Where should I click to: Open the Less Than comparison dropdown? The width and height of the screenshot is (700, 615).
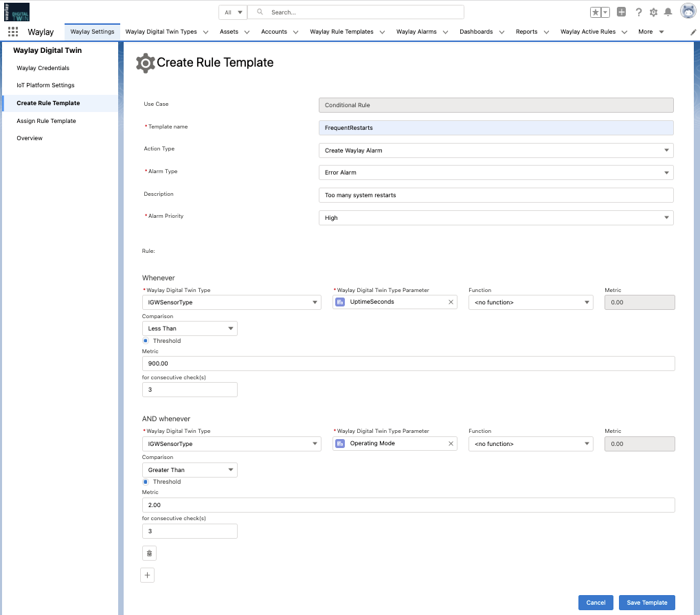[x=190, y=328]
